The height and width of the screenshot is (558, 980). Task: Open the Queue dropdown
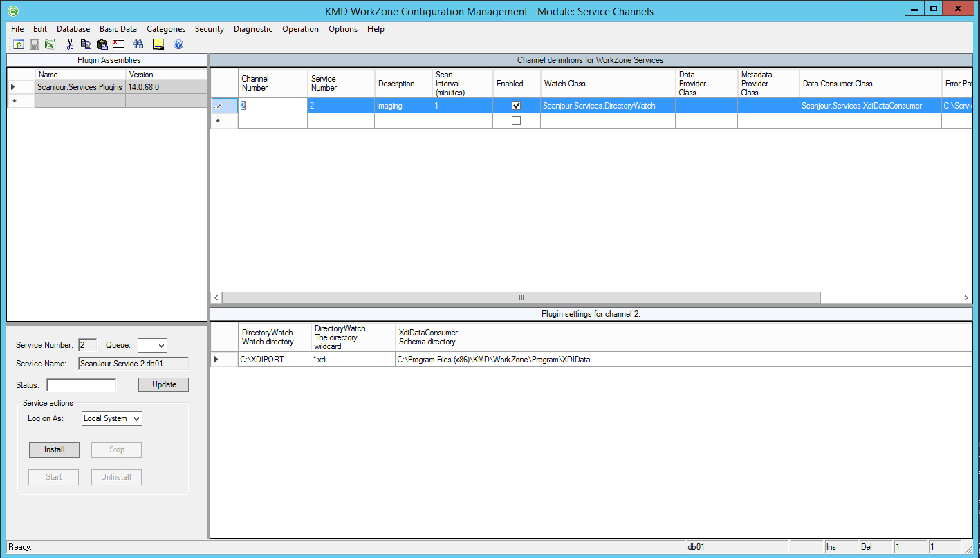(x=152, y=345)
